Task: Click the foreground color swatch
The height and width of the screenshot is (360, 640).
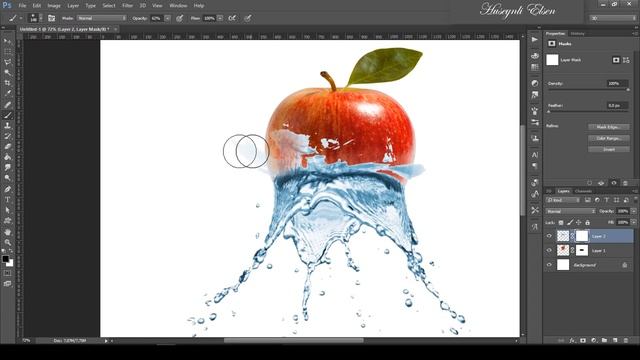Action: 5,259
